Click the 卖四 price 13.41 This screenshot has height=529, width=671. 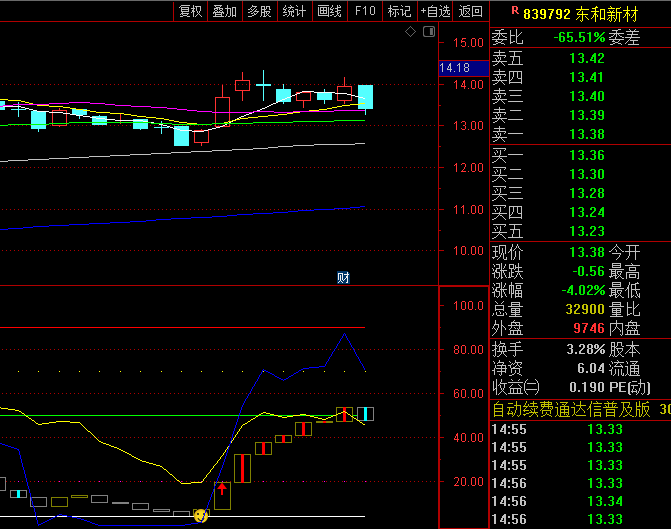(x=587, y=77)
